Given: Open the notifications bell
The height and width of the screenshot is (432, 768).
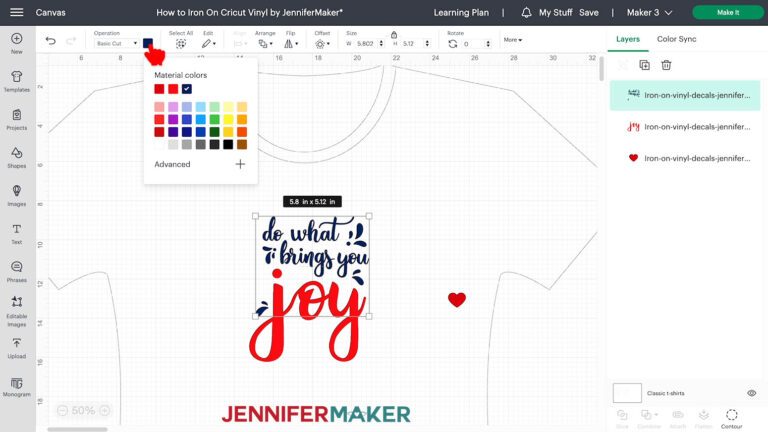Looking at the screenshot, I should tap(526, 12).
